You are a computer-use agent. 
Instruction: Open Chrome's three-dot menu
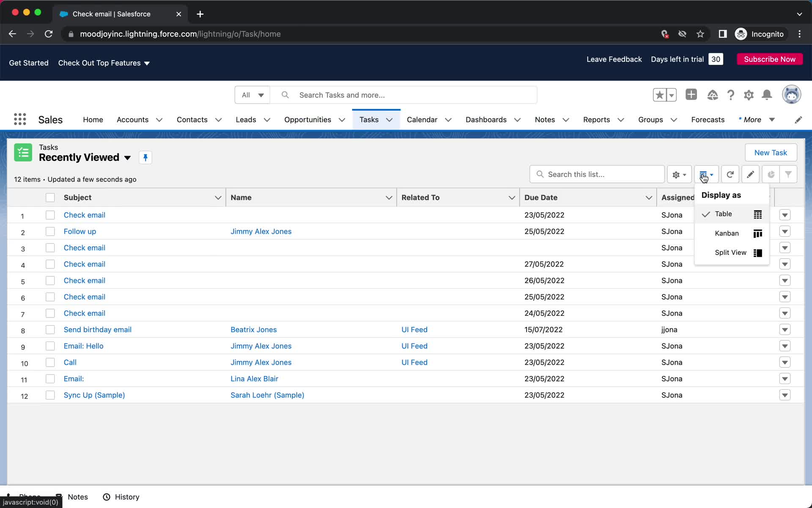pyautogui.click(x=799, y=34)
